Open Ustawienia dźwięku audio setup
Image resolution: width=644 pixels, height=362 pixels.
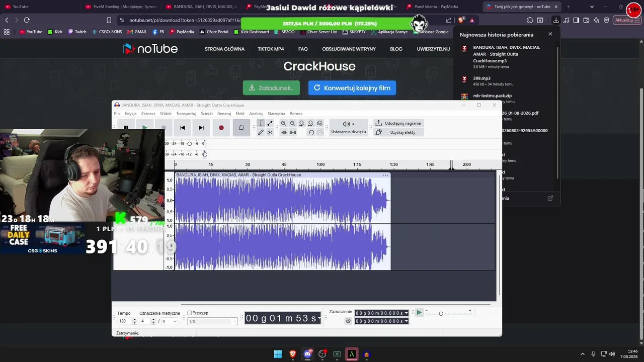pyautogui.click(x=349, y=128)
